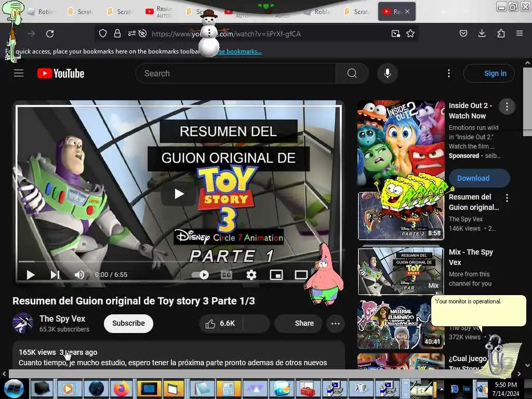Go to the YouTube home logo

pos(61,73)
